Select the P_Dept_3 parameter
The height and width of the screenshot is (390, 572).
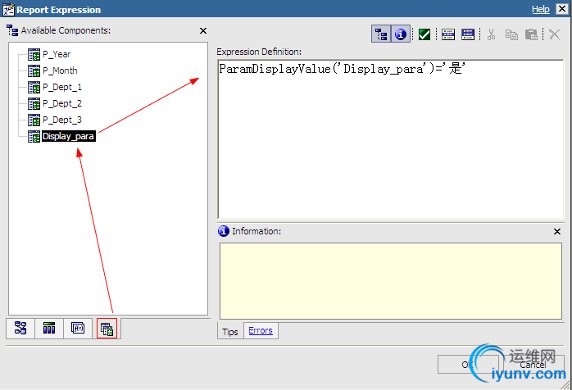tap(62, 120)
